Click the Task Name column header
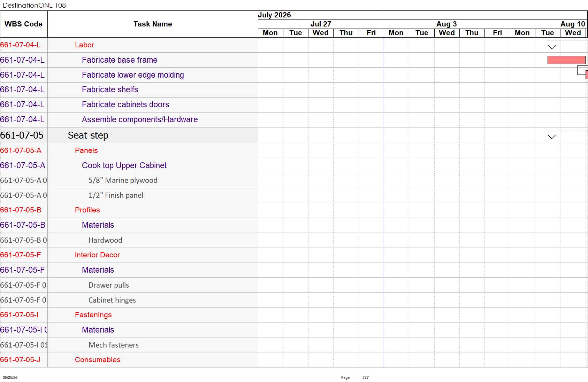Viewport: 588px width, 382px height. pyautogui.click(x=153, y=24)
